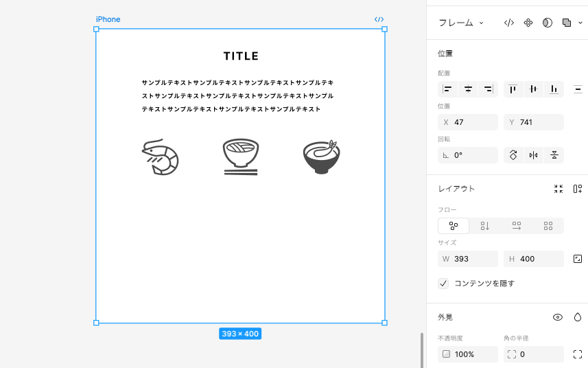
Task: Align horizontal centers
Action: click(468, 89)
